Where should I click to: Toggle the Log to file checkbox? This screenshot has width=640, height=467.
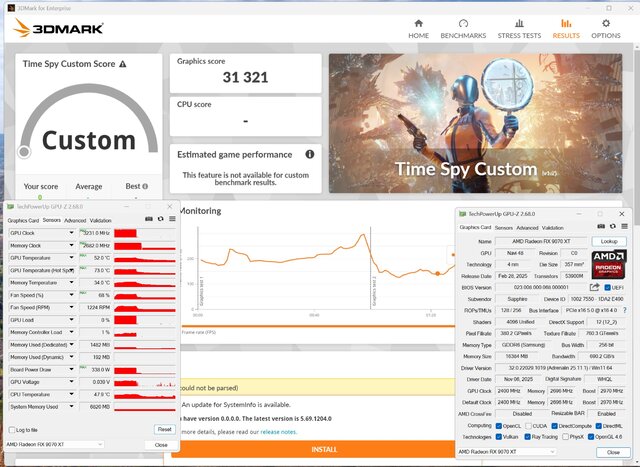click(11, 429)
